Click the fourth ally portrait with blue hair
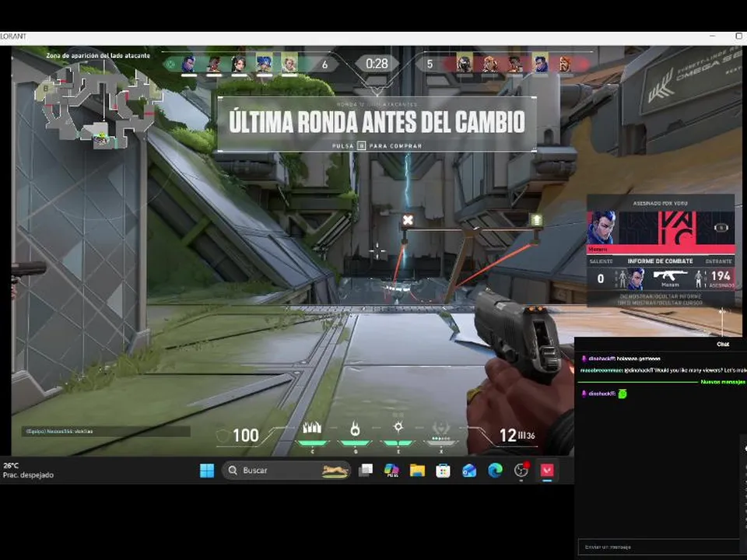This screenshot has width=747, height=560. click(265, 64)
